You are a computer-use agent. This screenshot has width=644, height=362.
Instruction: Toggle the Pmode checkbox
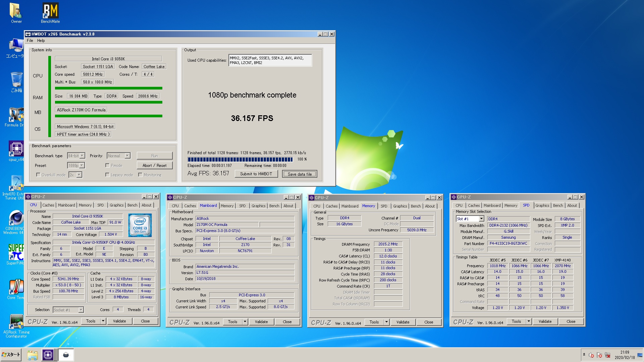(x=107, y=165)
